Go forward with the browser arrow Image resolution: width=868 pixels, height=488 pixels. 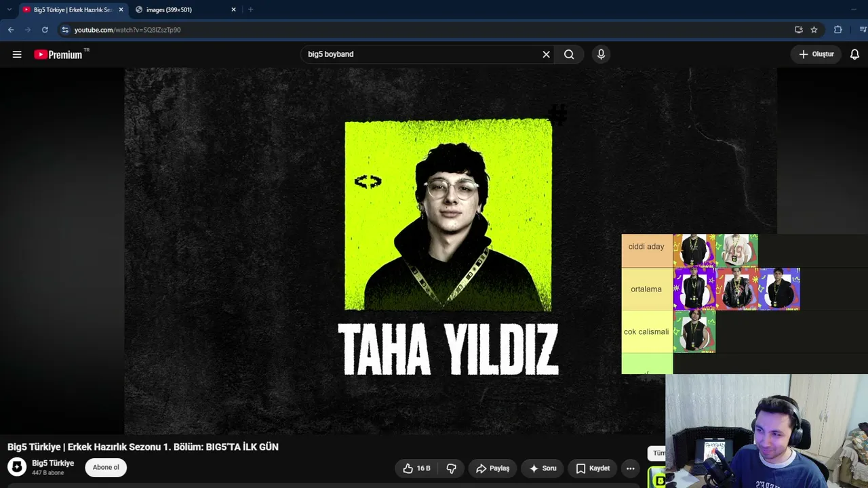point(28,30)
